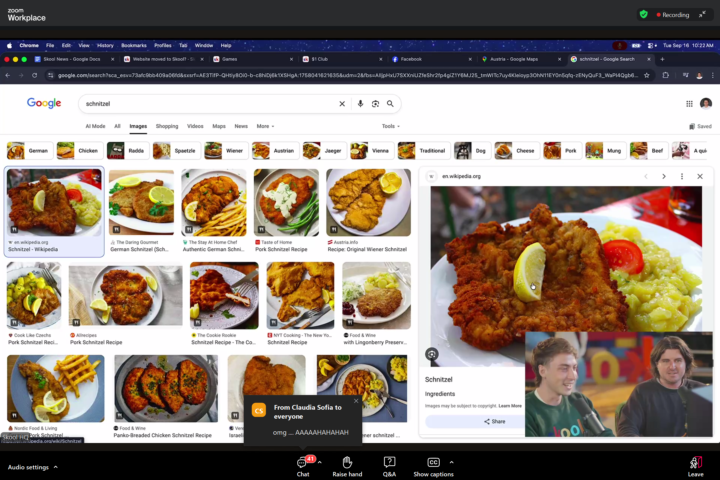Image resolution: width=720 pixels, height=480 pixels.
Task: Filter images by Wiener chip
Action: [226, 151]
